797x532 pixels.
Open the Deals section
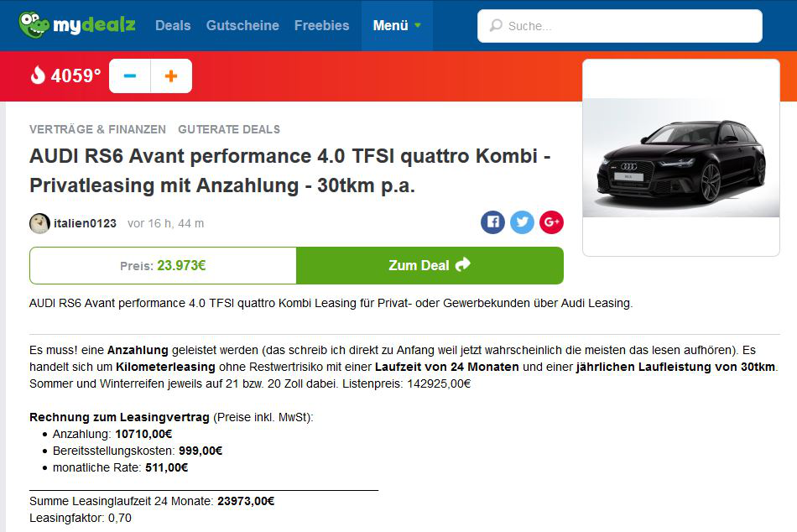pos(173,25)
